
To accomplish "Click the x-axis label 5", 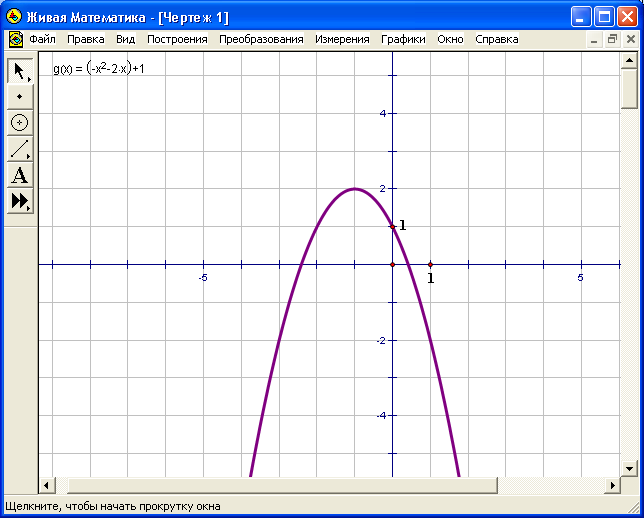I will click(580, 278).
